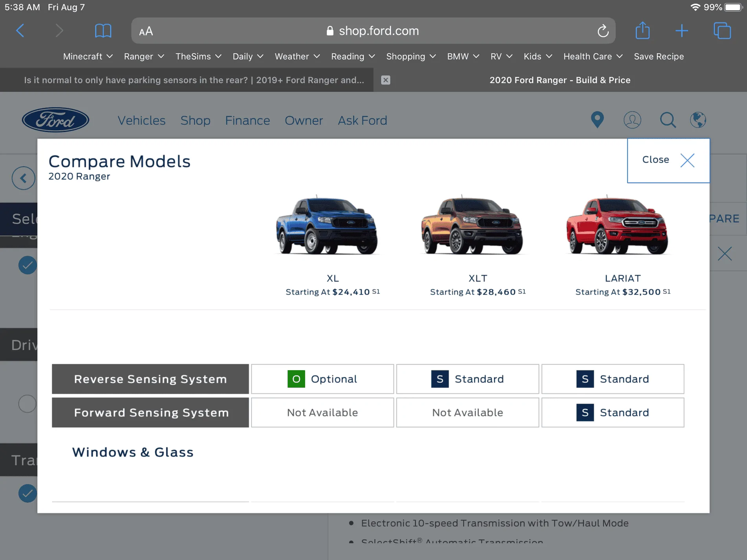This screenshot has height=560, width=747.
Task: Tap the shop.ford.com address field
Action: click(x=373, y=31)
